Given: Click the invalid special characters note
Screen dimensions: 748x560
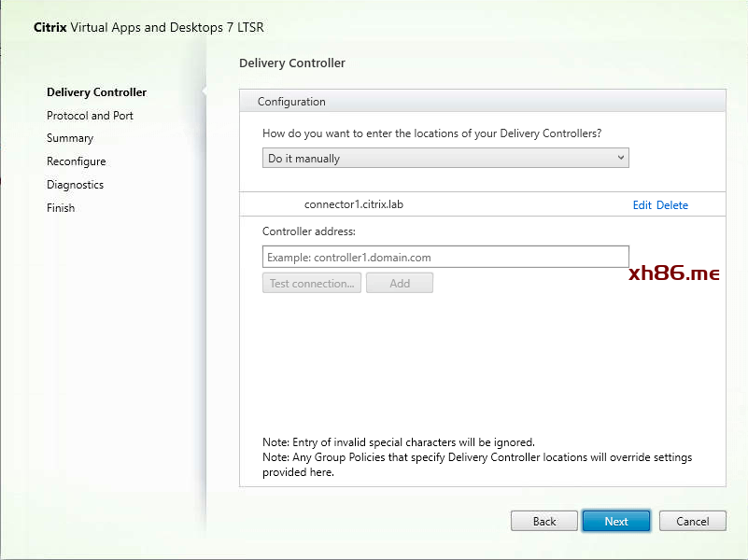Looking at the screenshot, I should coord(399,441).
